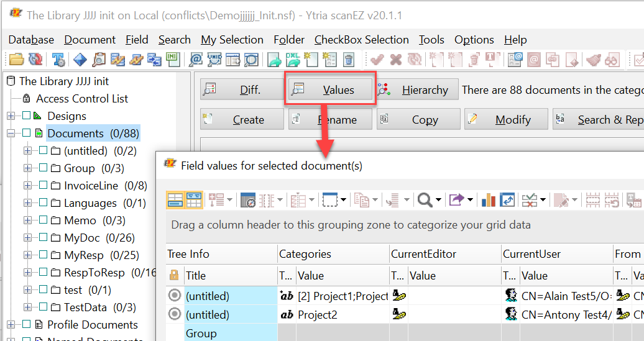The image size is (644, 341).
Task: Click the binoculars icon in main toolbar
Action: [x=612, y=60]
